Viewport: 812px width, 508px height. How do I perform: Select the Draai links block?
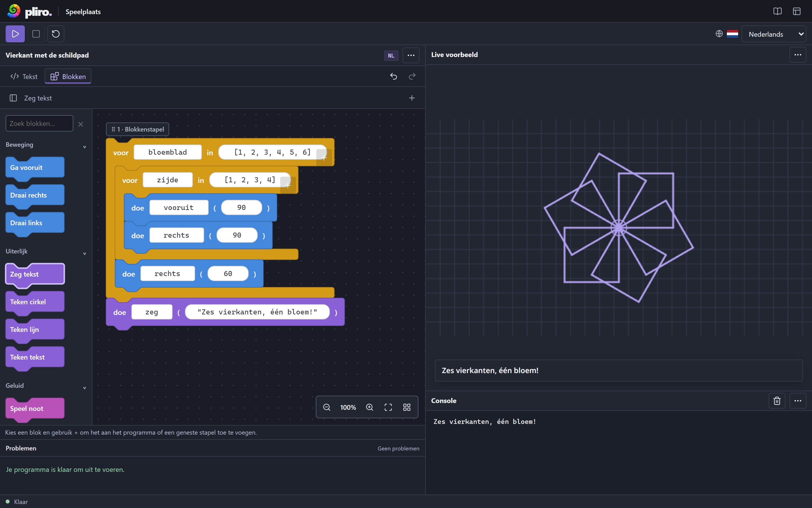35,223
